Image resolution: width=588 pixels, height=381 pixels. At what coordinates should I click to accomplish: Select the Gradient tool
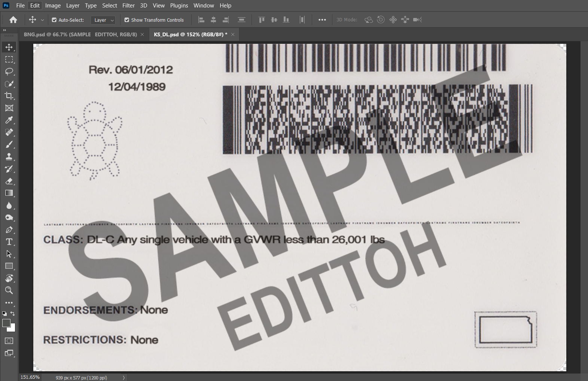pos(9,193)
